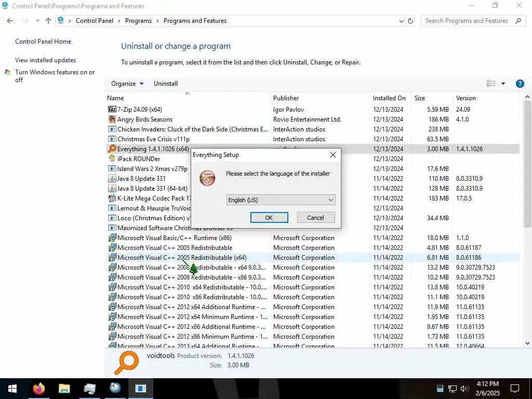Click the Angry Birds Seasons icon

(112, 119)
